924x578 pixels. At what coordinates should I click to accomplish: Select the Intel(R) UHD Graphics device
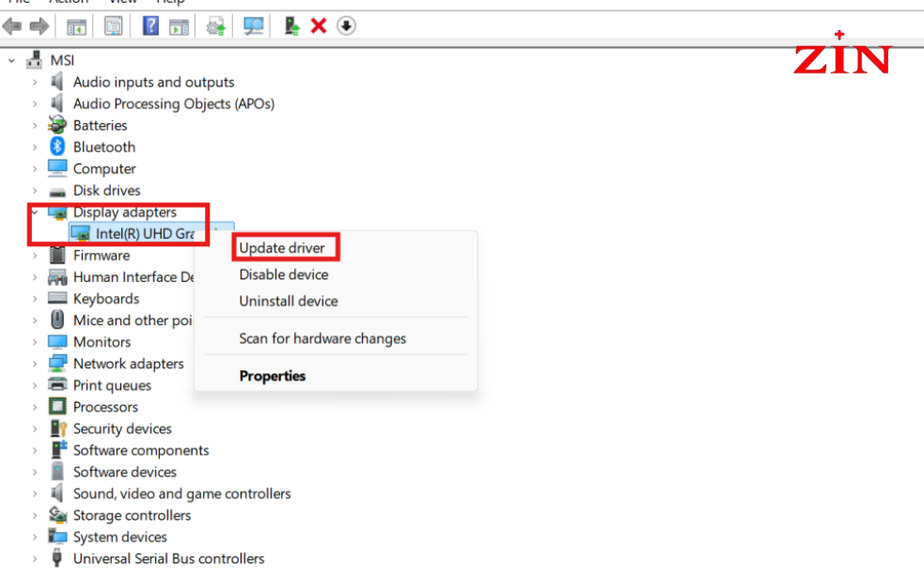[x=145, y=234]
